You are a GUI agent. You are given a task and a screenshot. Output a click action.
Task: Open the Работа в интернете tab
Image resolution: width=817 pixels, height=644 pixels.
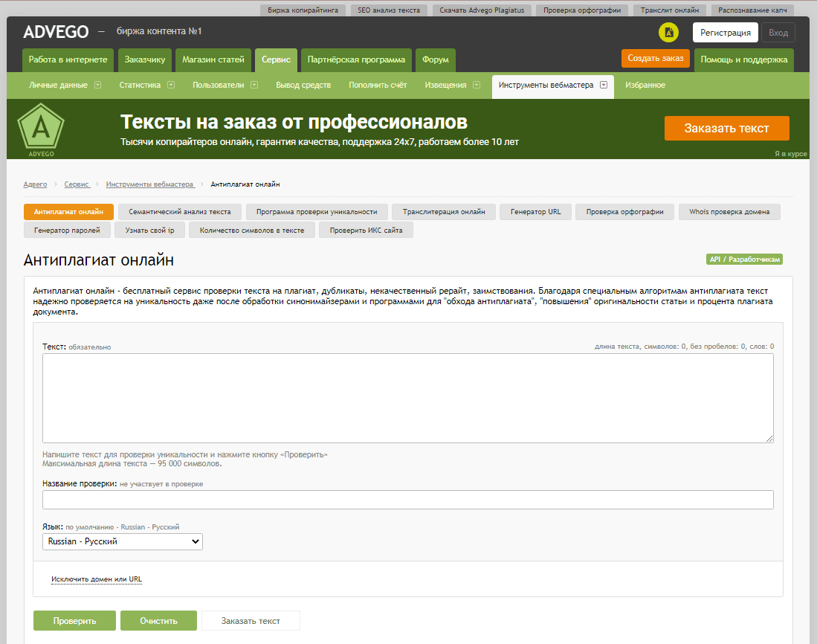pos(68,60)
